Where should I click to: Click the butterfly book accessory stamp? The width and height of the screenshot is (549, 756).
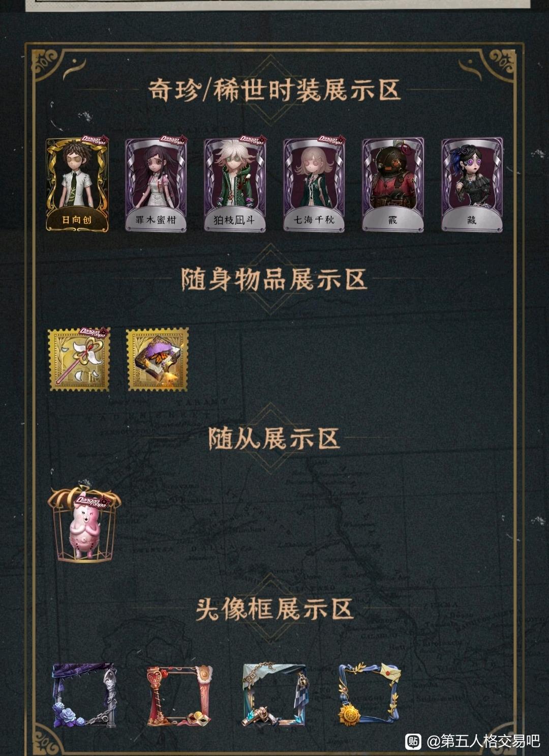158,359
